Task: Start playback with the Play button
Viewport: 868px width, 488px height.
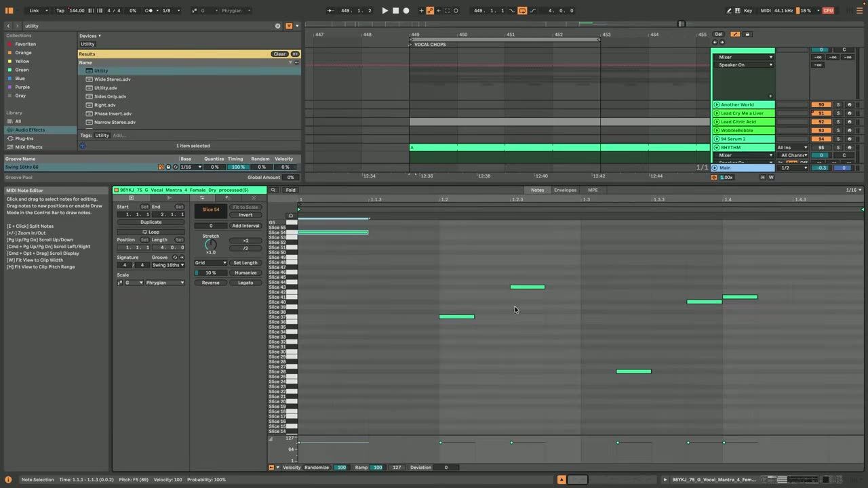Action: [384, 10]
